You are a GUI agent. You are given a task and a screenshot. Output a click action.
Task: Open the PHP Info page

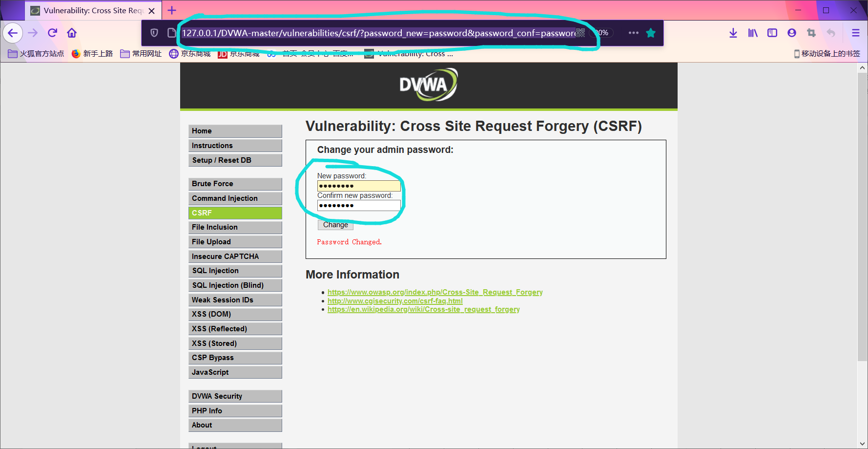point(235,411)
